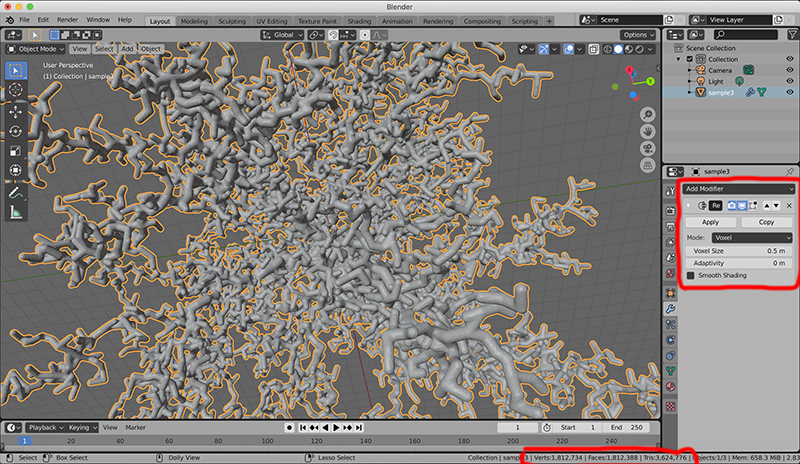Open the Add Modifier dropdown

click(x=739, y=188)
